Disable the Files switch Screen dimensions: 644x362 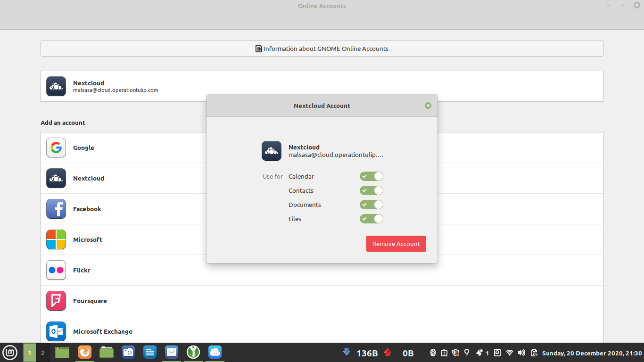pyautogui.click(x=372, y=219)
